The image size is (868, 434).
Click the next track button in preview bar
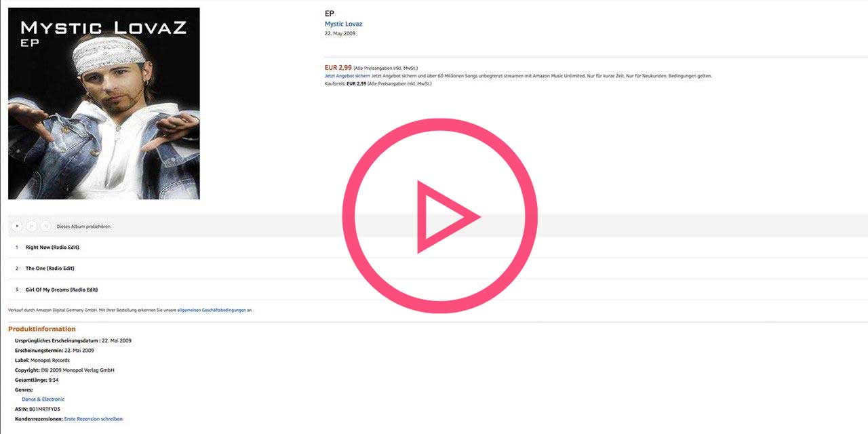click(x=45, y=226)
